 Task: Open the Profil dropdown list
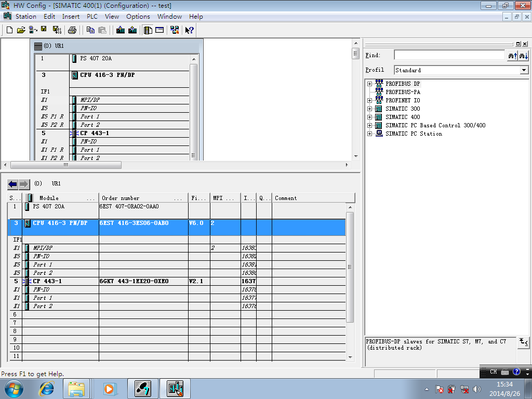point(524,70)
